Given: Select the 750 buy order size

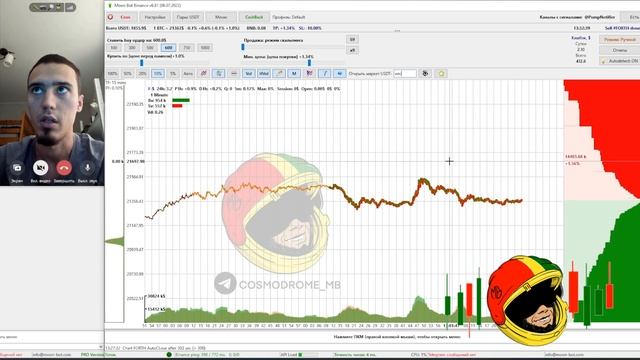Looking at the screenshot, I should [187, 48].
